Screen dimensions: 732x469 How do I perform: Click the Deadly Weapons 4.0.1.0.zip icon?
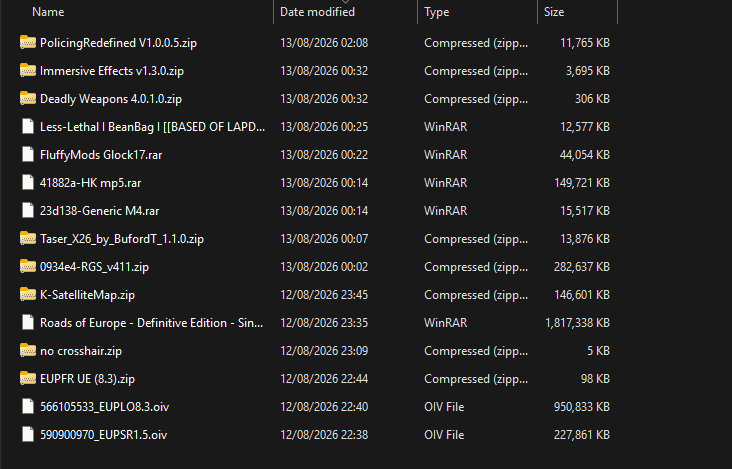click(28, 98)
